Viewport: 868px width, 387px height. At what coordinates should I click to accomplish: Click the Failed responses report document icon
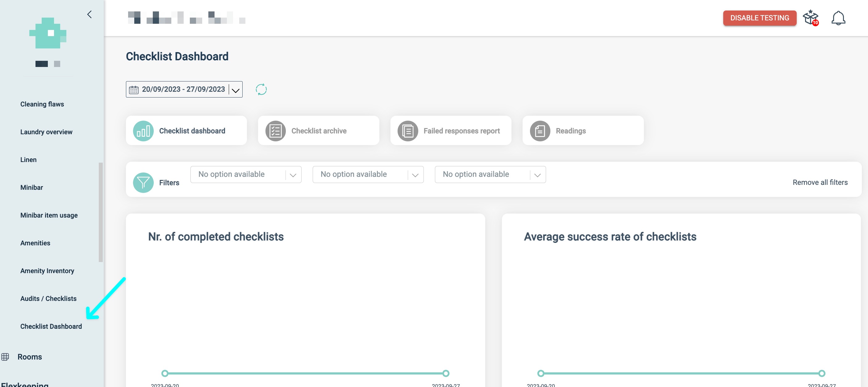click(x=407, y=131)
